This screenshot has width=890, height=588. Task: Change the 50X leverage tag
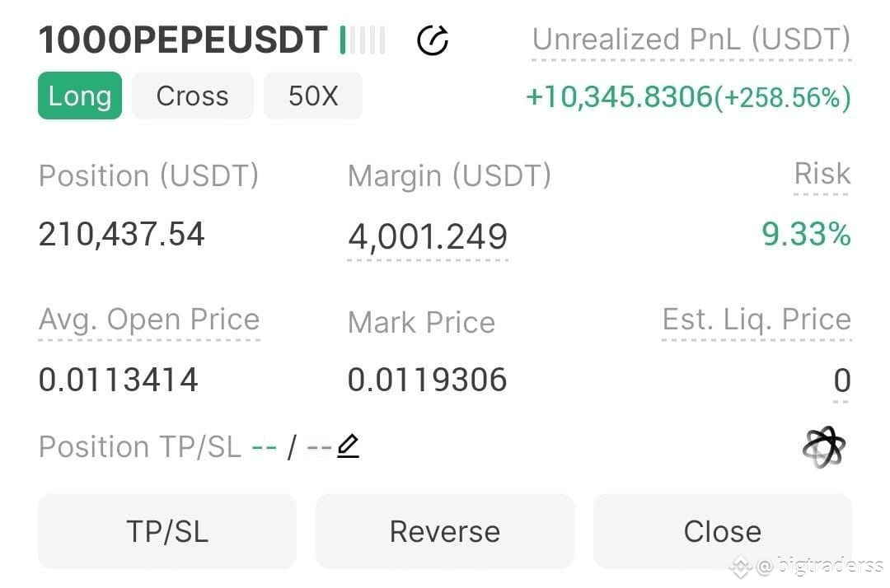[x=313, y=96]
